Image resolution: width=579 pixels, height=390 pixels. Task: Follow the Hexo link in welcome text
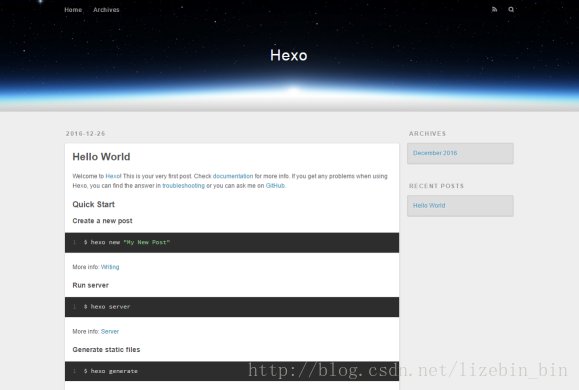coord(113,176)
